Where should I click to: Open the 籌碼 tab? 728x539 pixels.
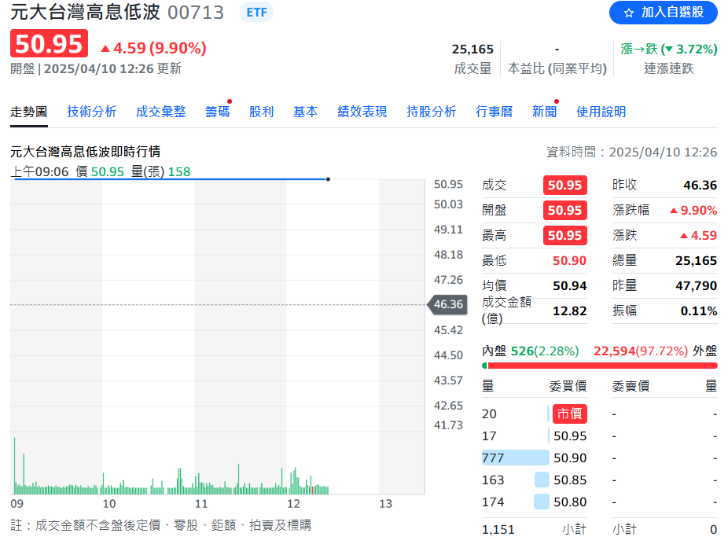(x=217, y=112)
